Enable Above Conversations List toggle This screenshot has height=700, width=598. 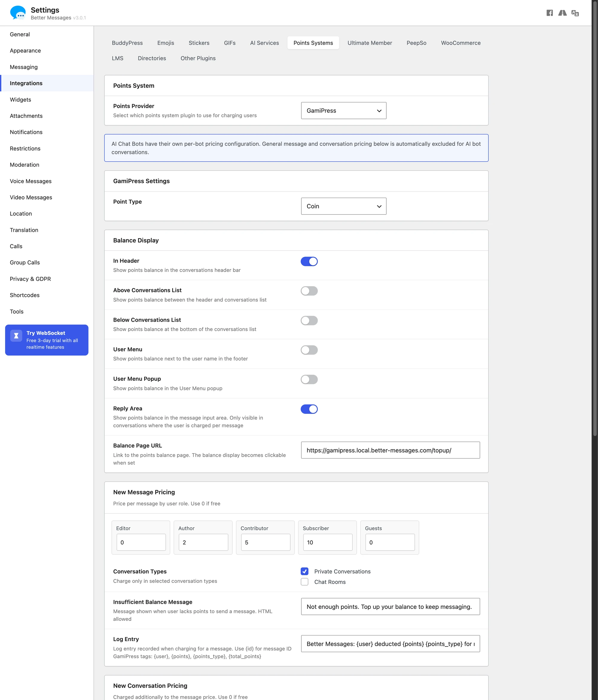point(309,291)
